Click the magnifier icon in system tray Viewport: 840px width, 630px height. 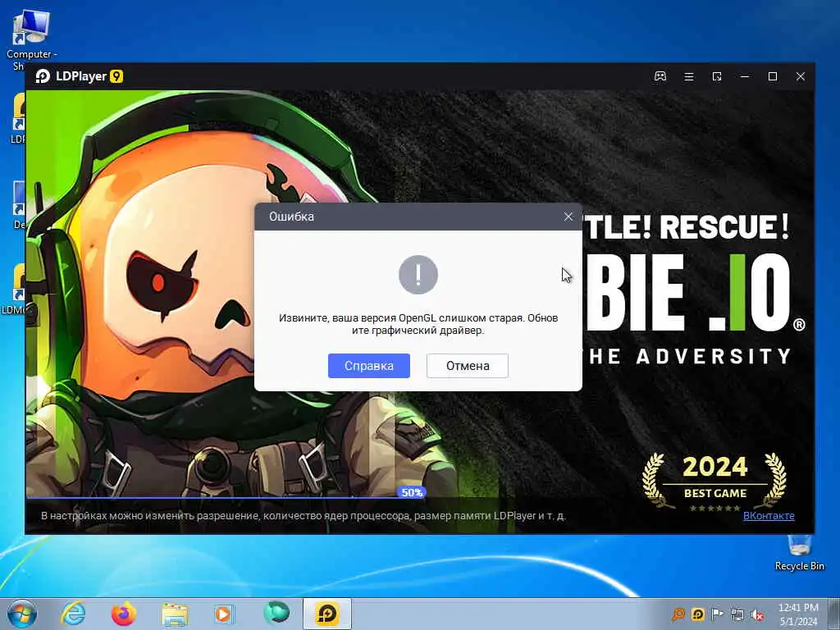tap(678, 614)
